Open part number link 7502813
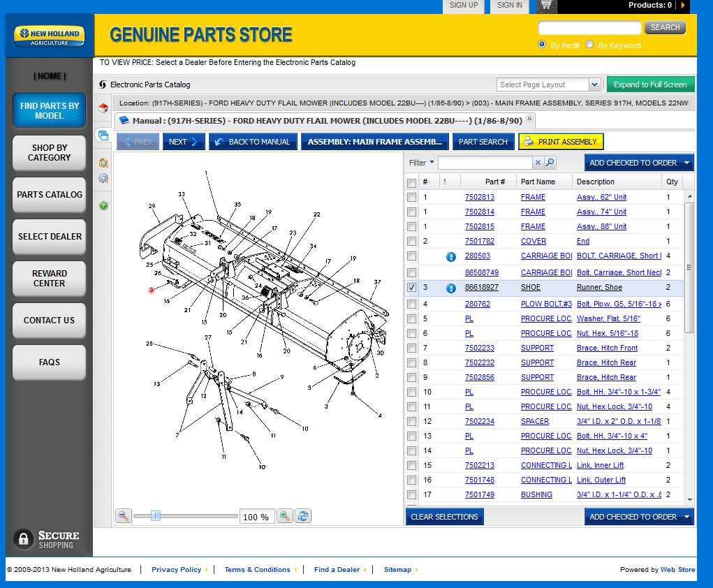Image resolution: width=713 pixels, height=588 pixels. click(480, 198)
